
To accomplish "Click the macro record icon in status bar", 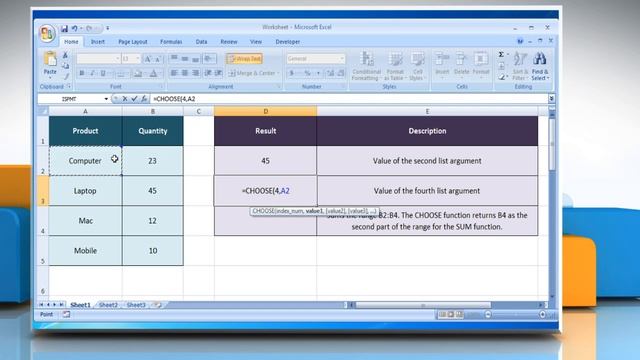I will point(66,314).
